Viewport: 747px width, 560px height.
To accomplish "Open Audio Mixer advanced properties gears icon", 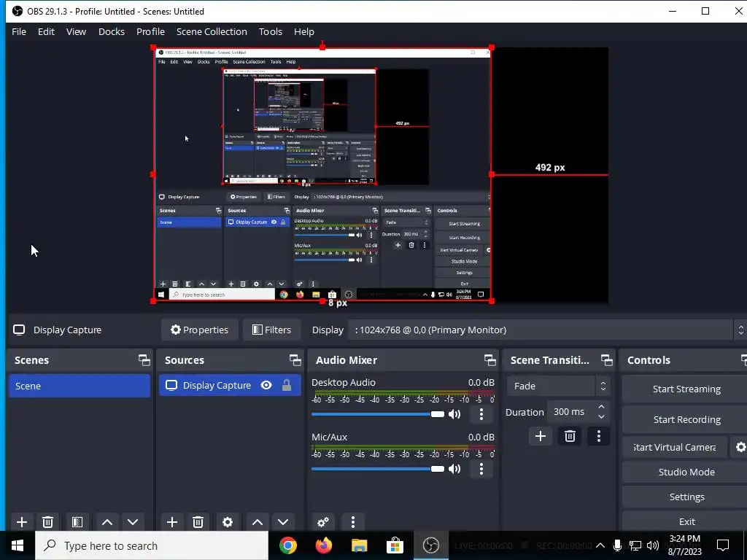I will (323, 522).
